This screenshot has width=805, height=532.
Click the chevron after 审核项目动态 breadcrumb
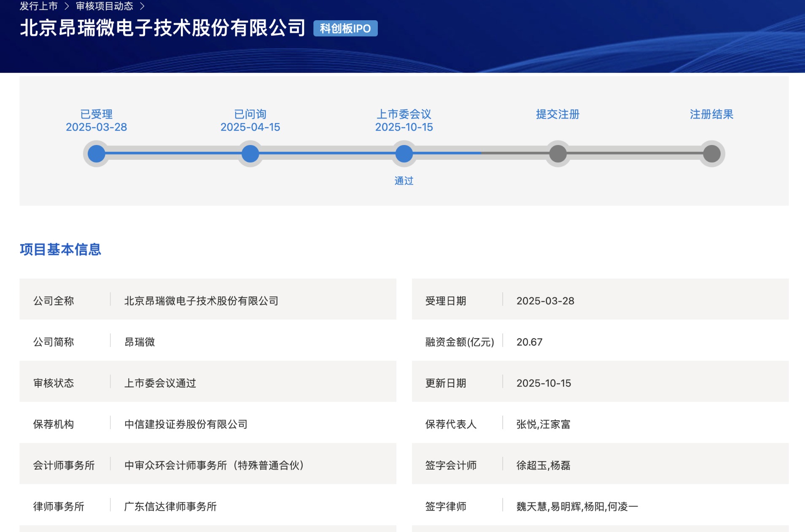pos(142,6)
